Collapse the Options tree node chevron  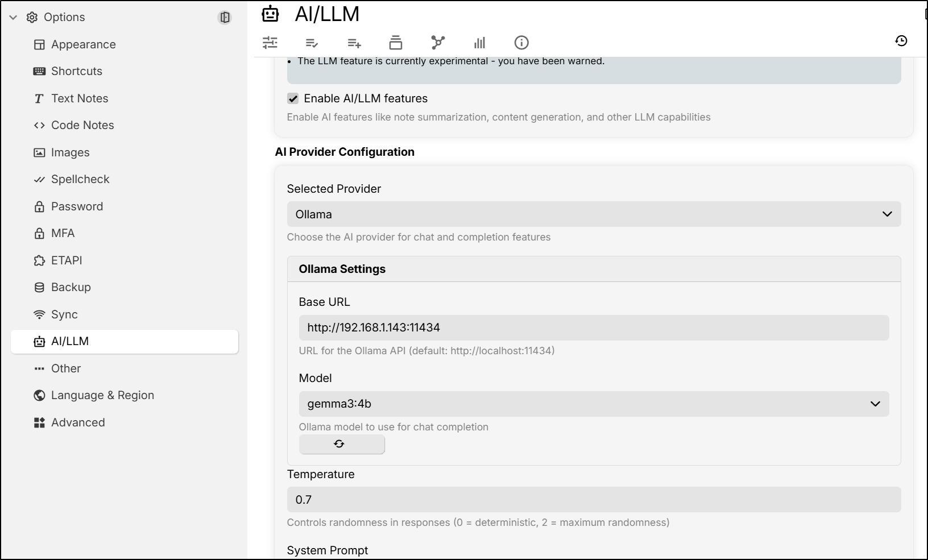click(x=13, y=18)
